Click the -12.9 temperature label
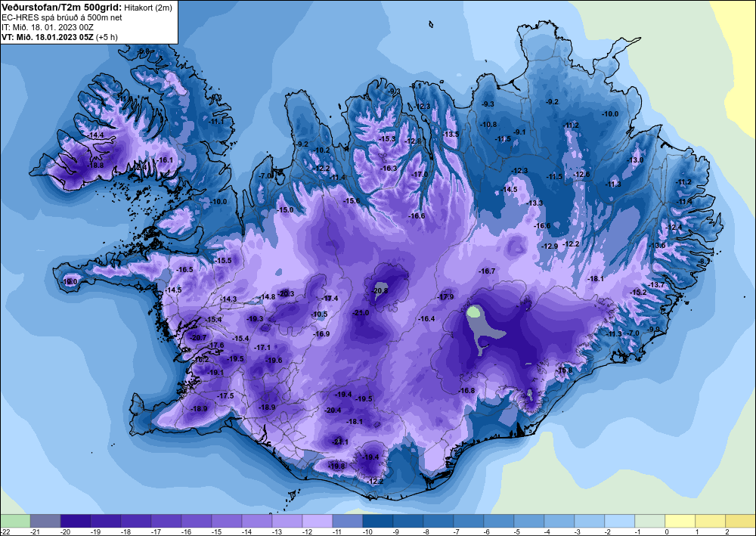The image size is (756, 536). pyautogui.click(x=550, y=246)
